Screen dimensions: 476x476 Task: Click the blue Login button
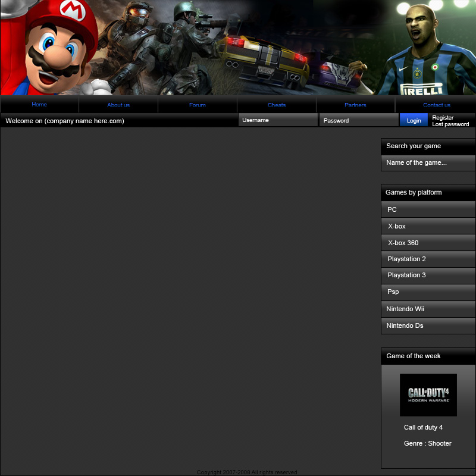[x=414, y=120]
